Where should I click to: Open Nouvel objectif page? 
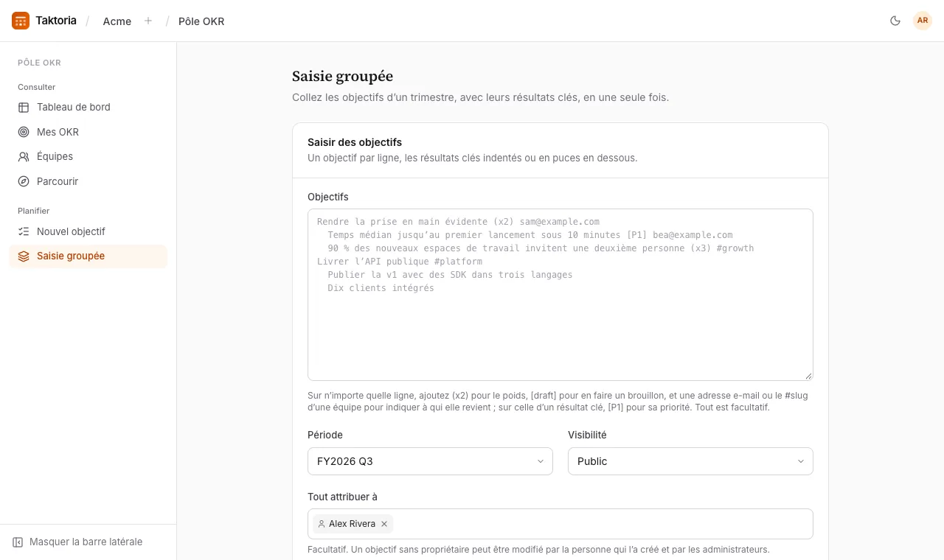88,231
